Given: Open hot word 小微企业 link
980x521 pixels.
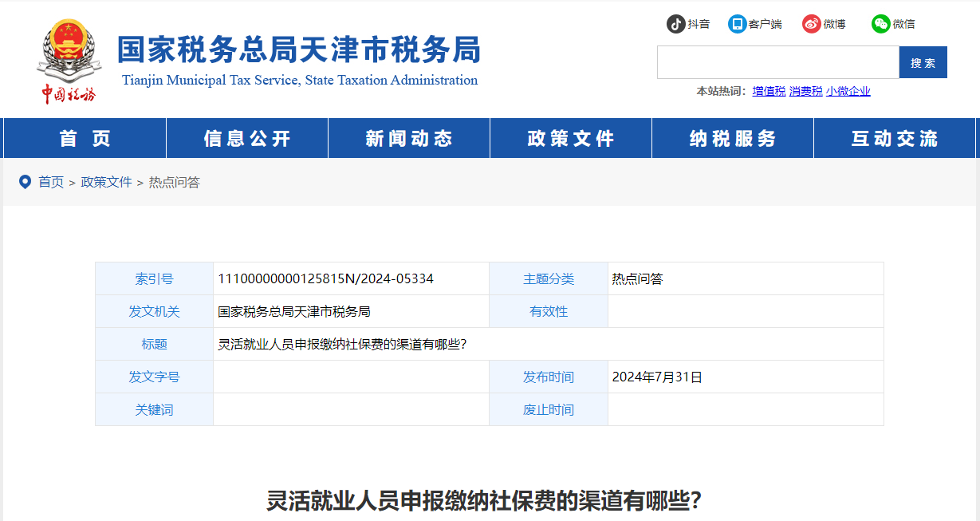Looking at the screenshot, I should (x=848, y=91).
